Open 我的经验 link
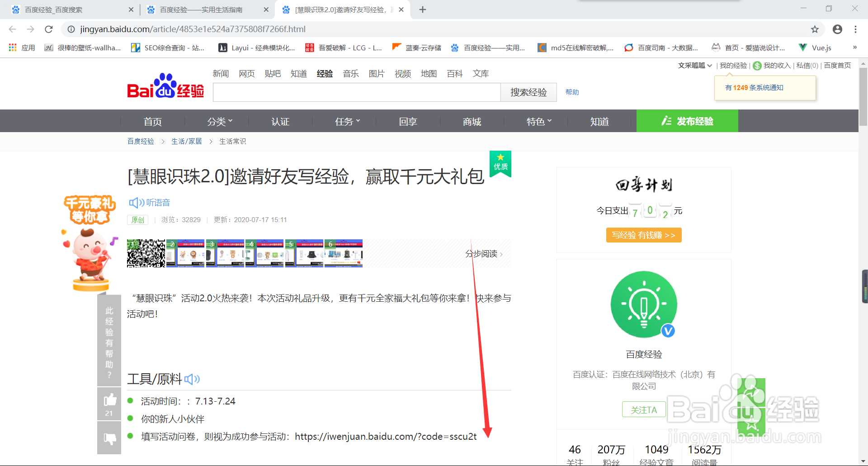The width and height of the screenshot is (868, 466). [733, 66]
